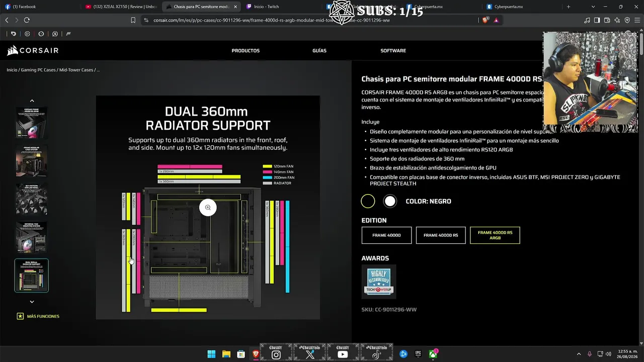Click the Corsair logo

(x=33, y=50)
